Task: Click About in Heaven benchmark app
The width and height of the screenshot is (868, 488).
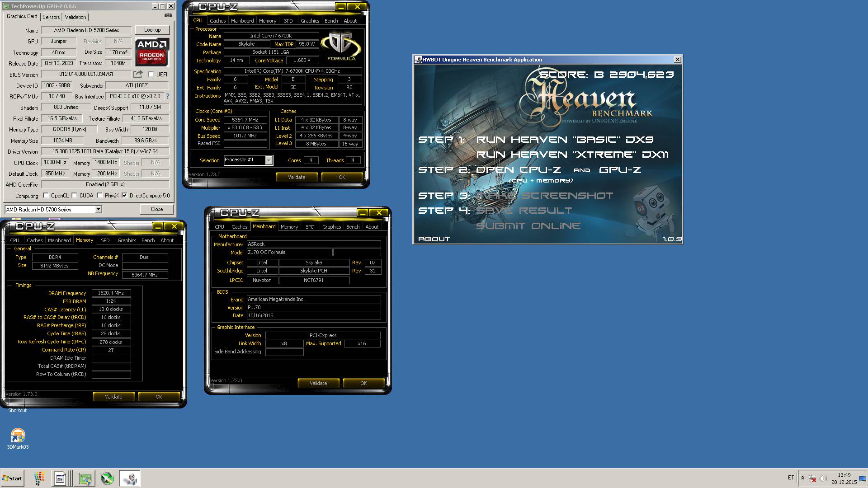Action: click(x=434, y=239)
